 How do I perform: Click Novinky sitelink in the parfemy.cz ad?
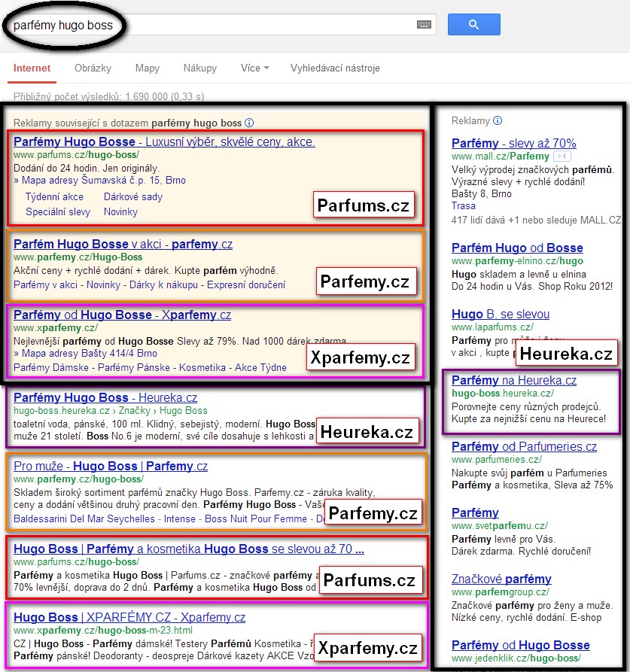point(103,284)
